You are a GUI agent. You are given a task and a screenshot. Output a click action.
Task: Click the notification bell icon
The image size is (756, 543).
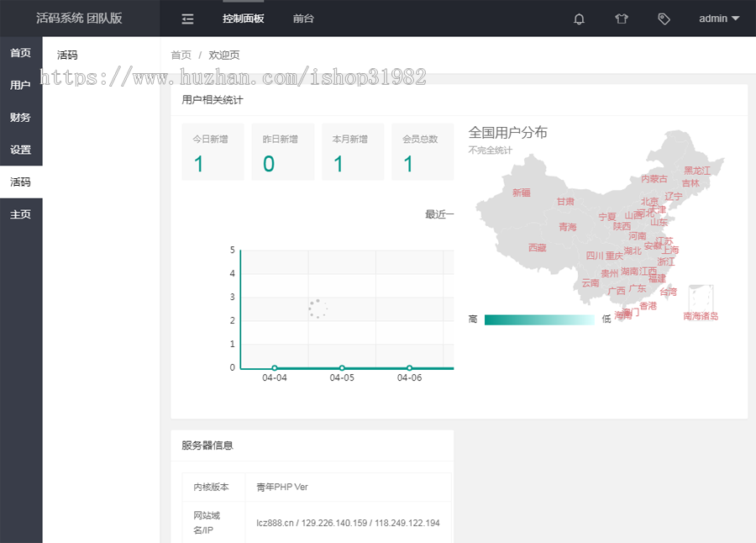click(579, 18)
